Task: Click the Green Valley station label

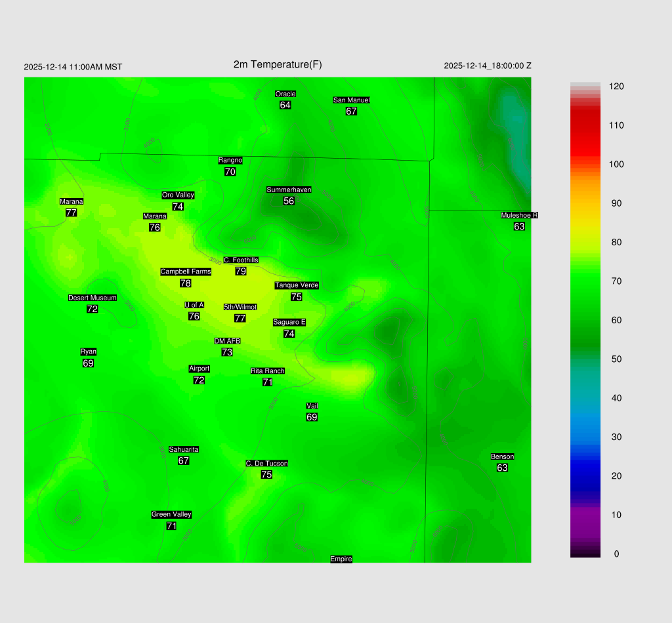Action: pos(171,514)
